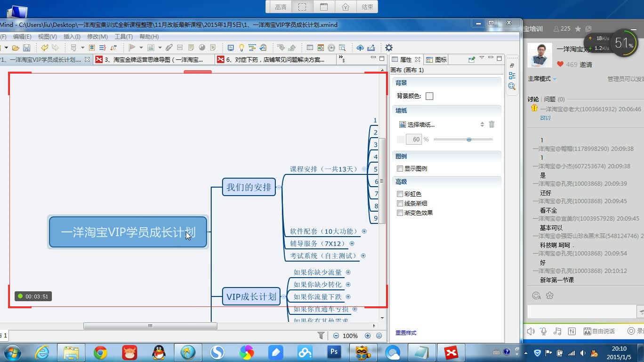Click the pin icon in properties panel
This screenshot has width=644, height=362.
(x=471, y=59)
